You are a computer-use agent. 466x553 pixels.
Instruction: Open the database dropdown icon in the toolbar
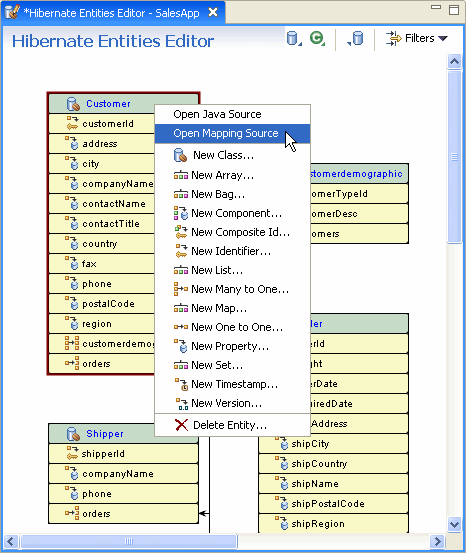click(x=294, y=38)
